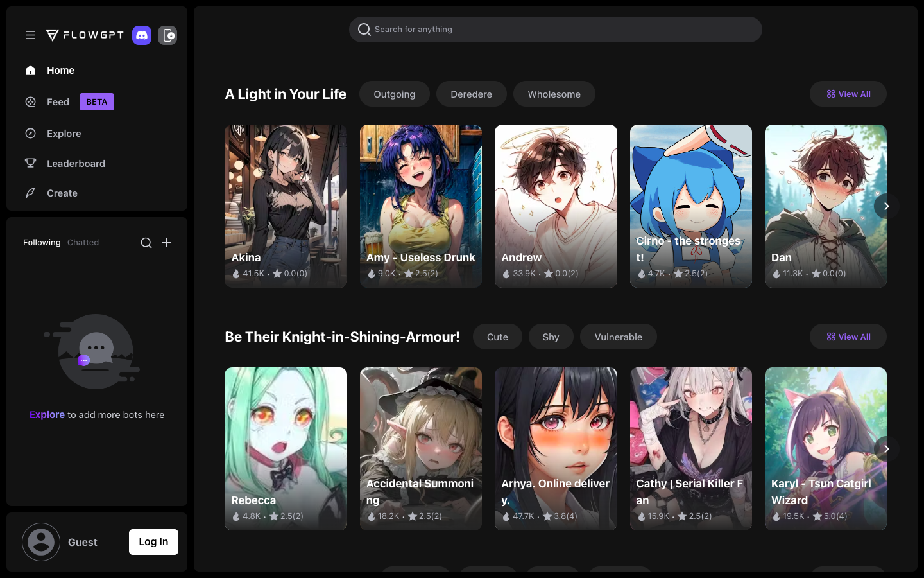Click the chat bubble empty-state illustration
Image resolution: width=924 pixels, height=578 pixels.
[x=93, y=351]
